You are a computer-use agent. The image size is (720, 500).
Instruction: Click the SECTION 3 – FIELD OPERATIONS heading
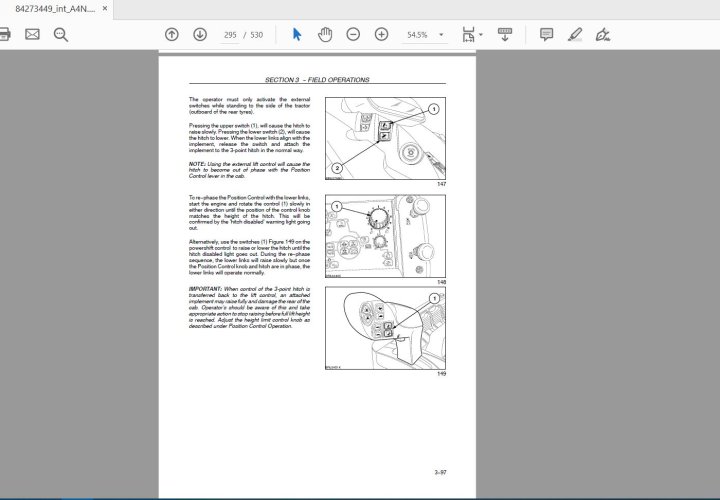317,79
